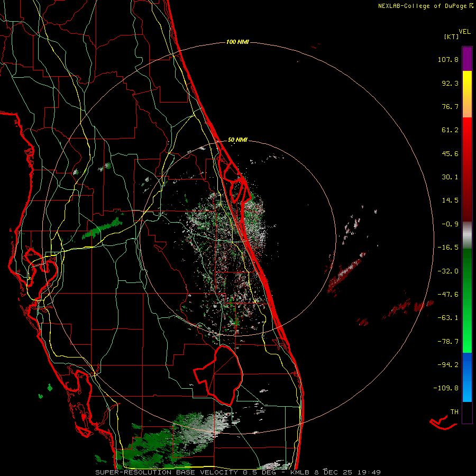The image size is (476, 476).
Task: Click the 107.8 legend value
Action: coord(448,59)
